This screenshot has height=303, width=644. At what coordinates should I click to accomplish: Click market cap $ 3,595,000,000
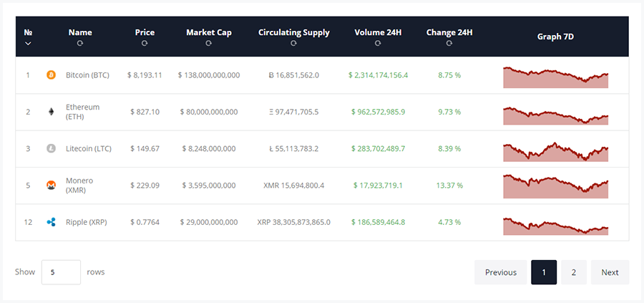(x=209, y=186)
